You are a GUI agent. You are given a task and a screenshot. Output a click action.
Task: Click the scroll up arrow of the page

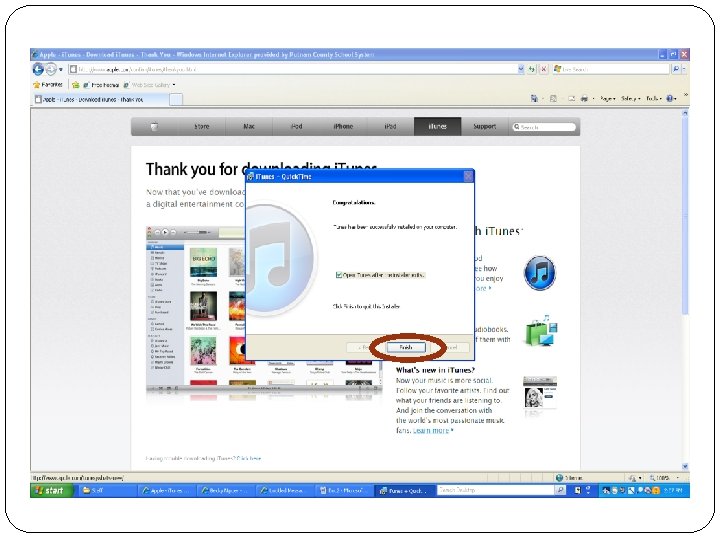click(685, 112)
